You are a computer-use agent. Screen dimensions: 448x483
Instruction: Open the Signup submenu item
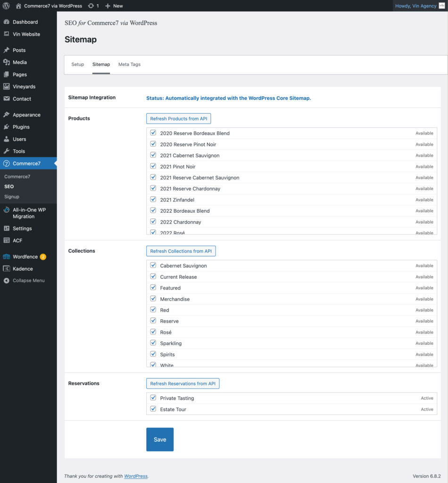tap(12, 197)
